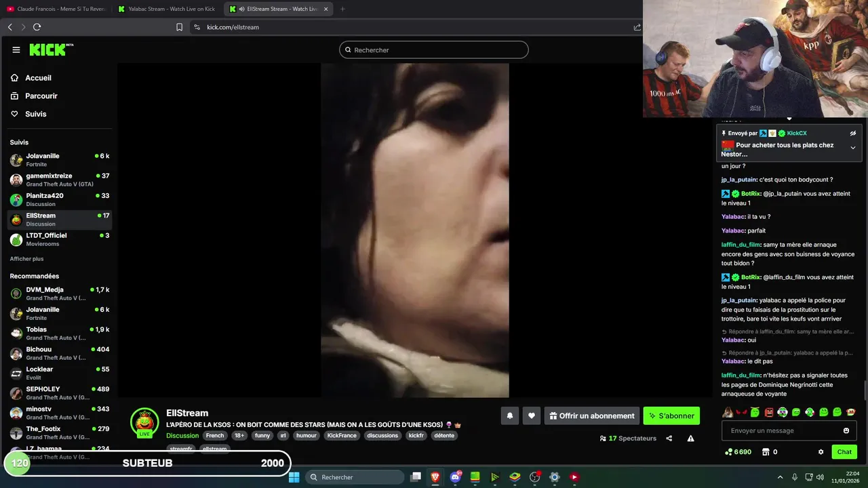
Task: Open minostv recommended channel
Action: click(x=60, y=413)
